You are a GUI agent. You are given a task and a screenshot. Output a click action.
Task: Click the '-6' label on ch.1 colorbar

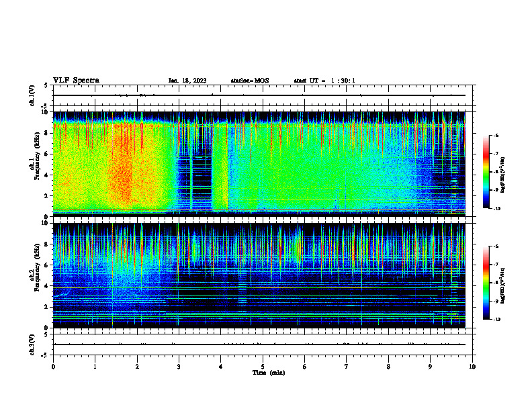496,136
